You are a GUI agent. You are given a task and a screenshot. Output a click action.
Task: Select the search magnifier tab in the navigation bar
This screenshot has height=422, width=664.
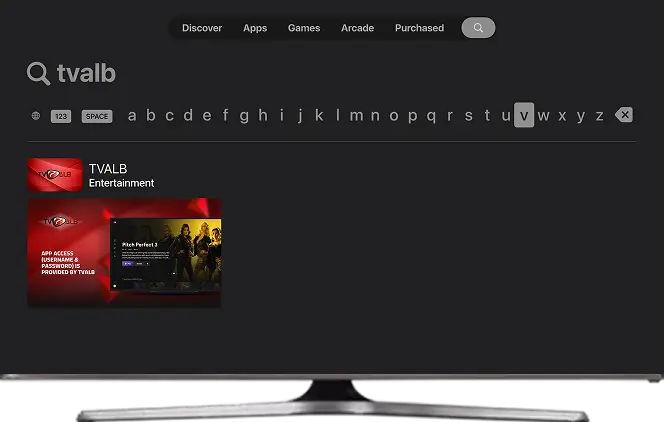click(x=478, y=28)
